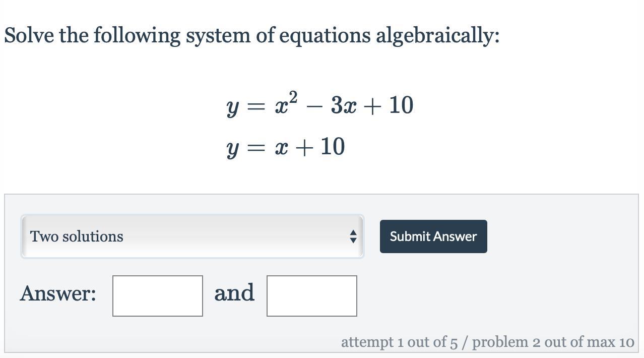Select the equation y = x² − 3x + 10

click(320, 104)
